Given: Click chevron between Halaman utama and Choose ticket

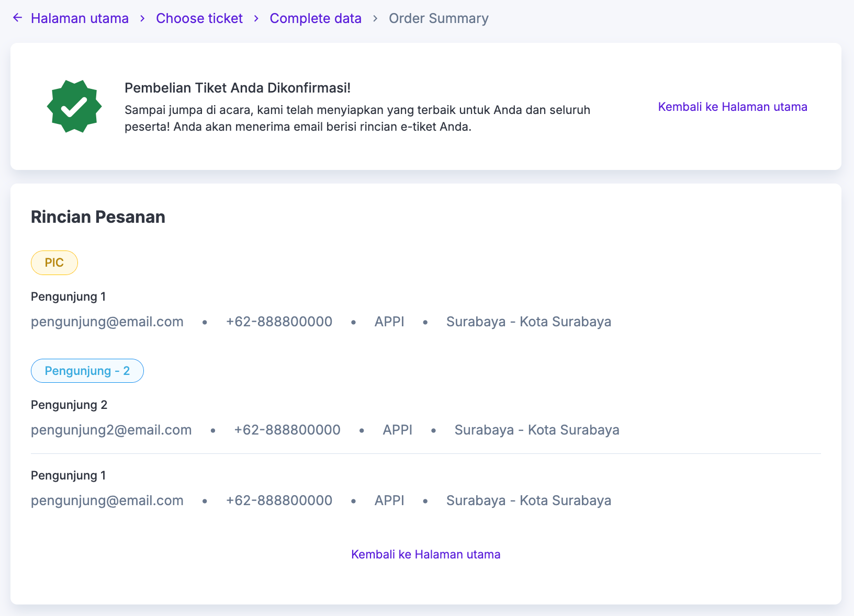Looking at the screenshot, I should click(142, 18).
